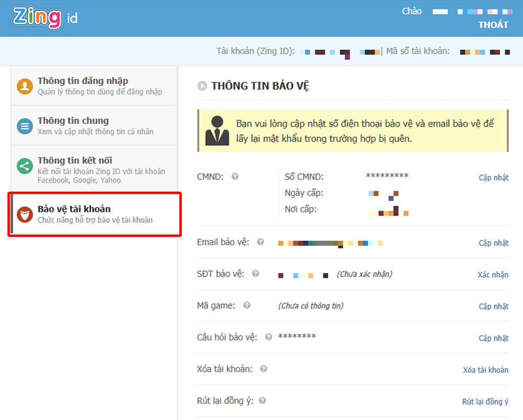Click the help icon beside Câu hỏi bảo vệ
This screenshot has width=523, height=420.
[x=268, y=337]
